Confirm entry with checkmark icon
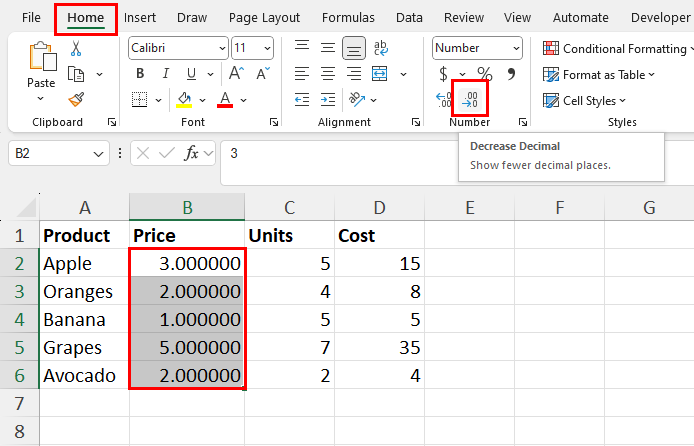Screen dimensions: 694x446 pos(166,154)
